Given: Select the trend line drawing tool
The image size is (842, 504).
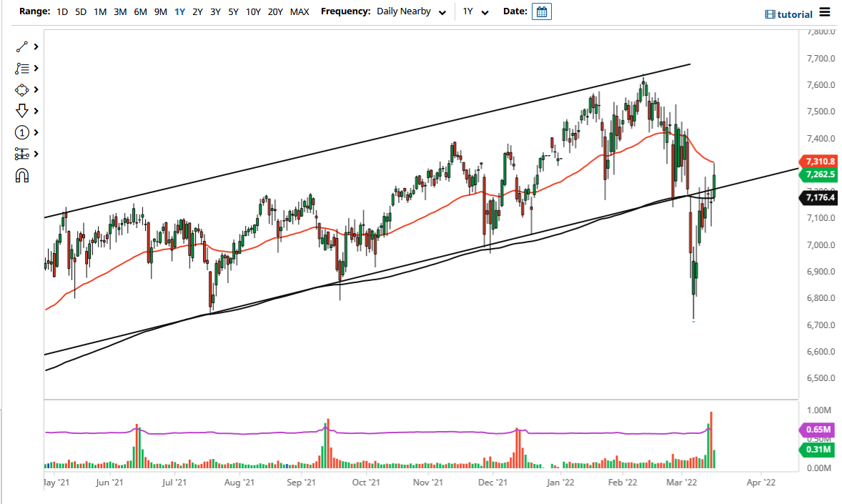Looking at the screenshot, I should [21, 47].
